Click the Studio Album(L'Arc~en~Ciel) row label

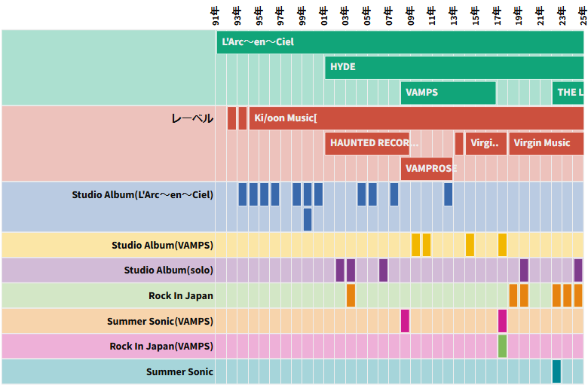(142, 194)
